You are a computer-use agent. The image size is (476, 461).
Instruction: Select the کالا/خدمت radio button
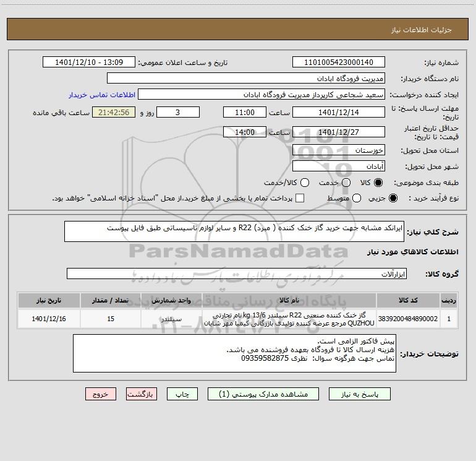point(305,183)
